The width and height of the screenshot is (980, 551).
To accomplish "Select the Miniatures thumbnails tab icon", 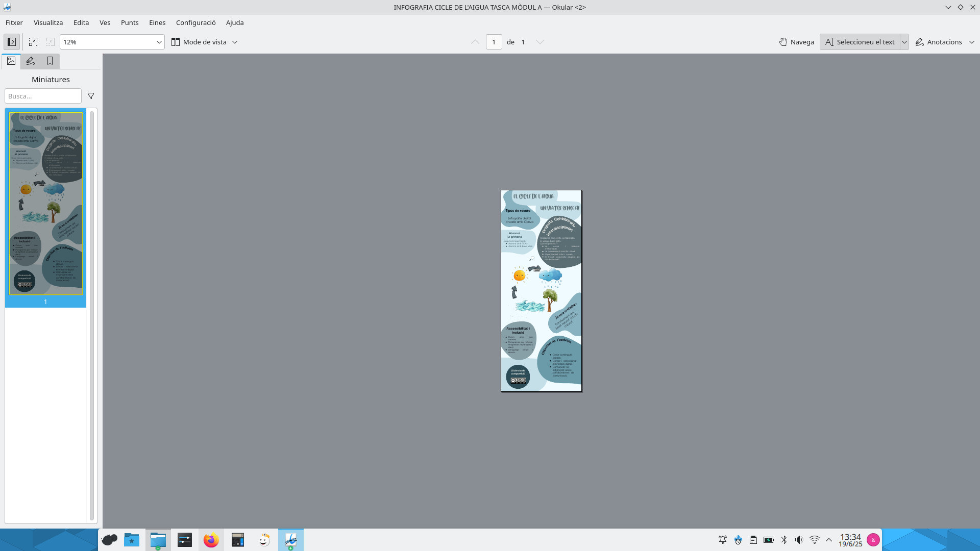I will (x=11, y=61).
